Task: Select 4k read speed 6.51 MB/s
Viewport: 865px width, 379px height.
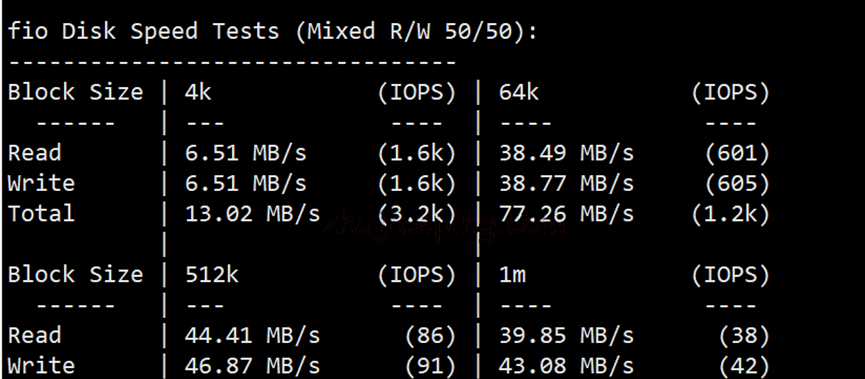Action: [x=245, y=153]
